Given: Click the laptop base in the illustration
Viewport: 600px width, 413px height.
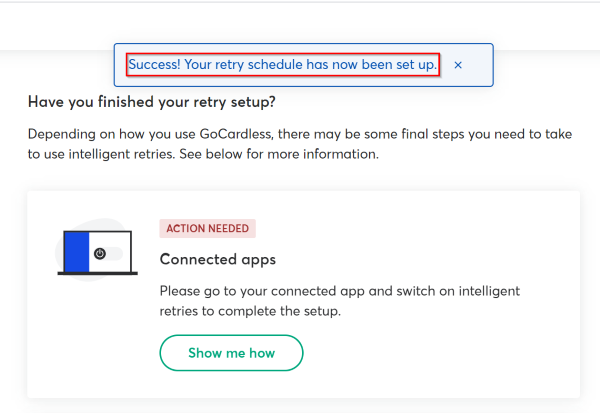Looking at the screenshot, I should [97, 274].
